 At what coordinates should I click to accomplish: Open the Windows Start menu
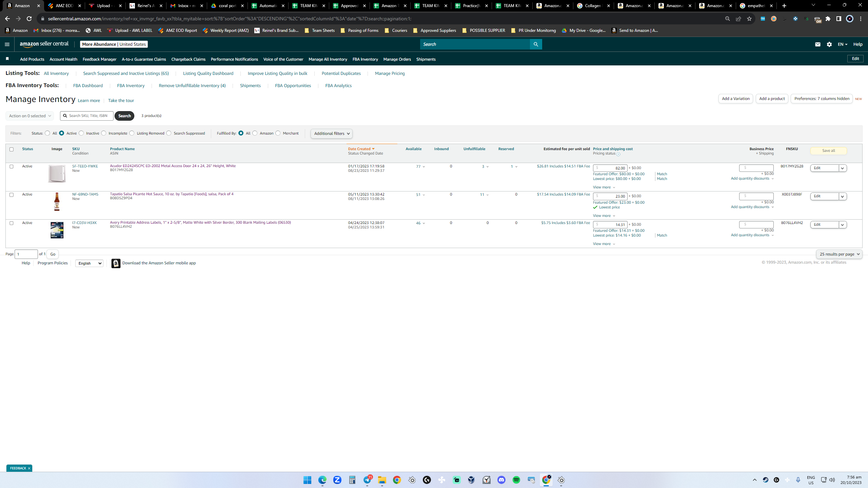308,480
